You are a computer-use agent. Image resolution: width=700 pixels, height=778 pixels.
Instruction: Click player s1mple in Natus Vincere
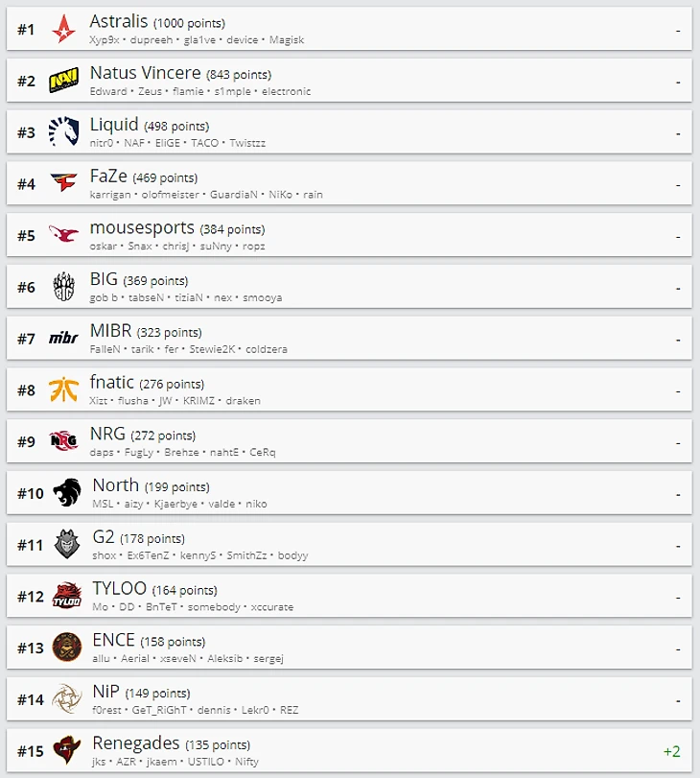[233, 91]
